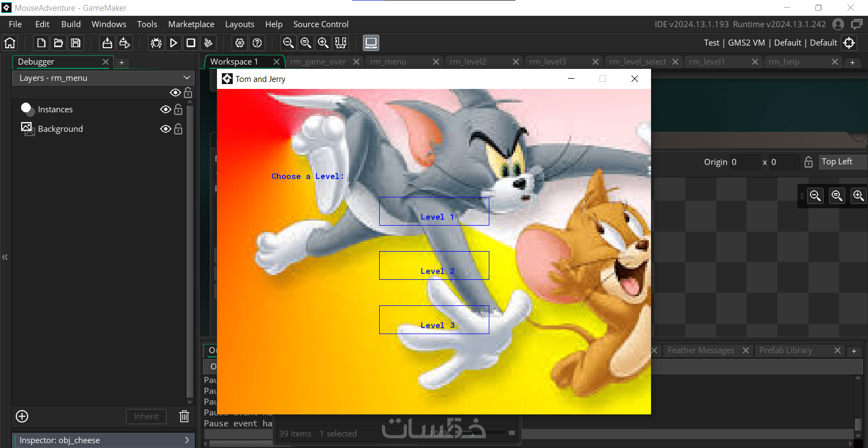Zoom in the room editor view

[x=858, y=196]
